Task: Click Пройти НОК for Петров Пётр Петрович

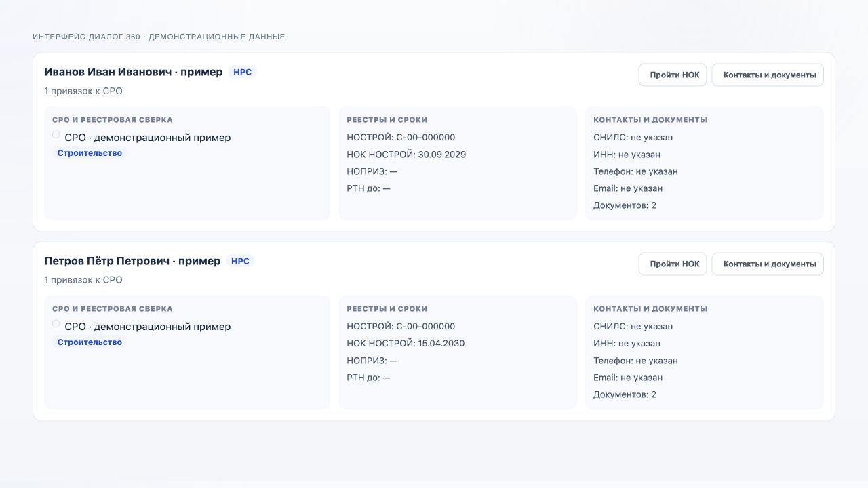Action: click(673, 264)
